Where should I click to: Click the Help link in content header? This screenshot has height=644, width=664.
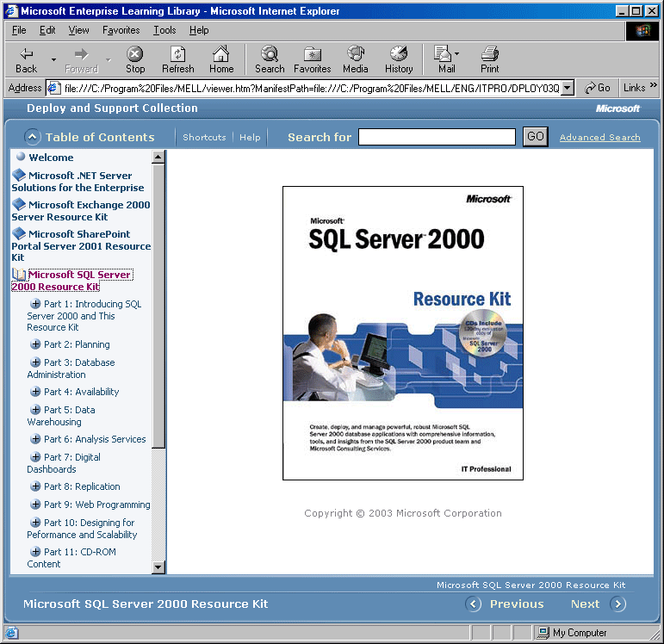click(250, 137)
